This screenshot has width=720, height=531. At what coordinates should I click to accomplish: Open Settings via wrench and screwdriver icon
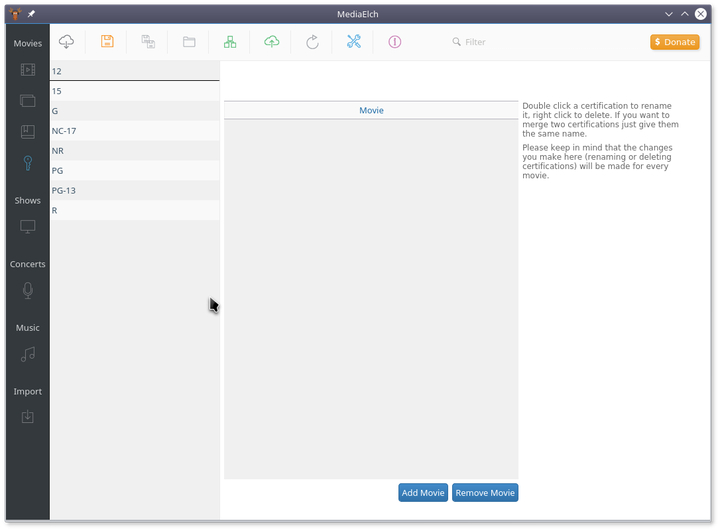pyautogui.click(x=353, y=42)
